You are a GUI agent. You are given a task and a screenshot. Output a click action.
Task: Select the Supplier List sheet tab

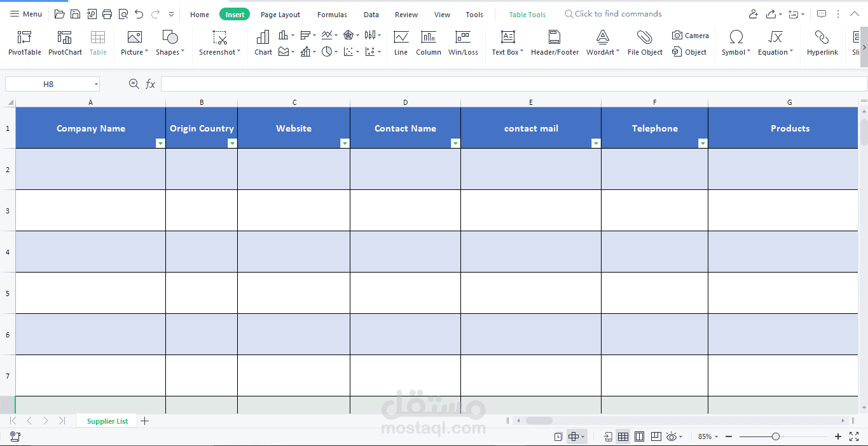107,421
